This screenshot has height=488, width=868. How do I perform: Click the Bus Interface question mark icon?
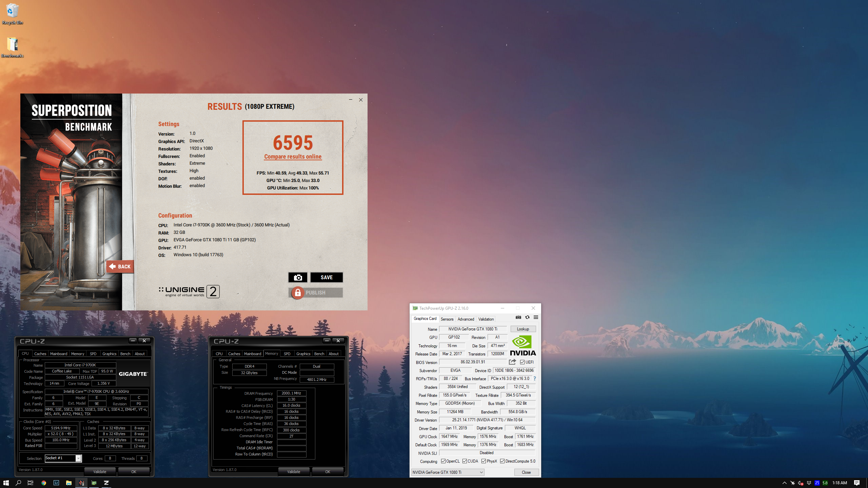(535, 379)
